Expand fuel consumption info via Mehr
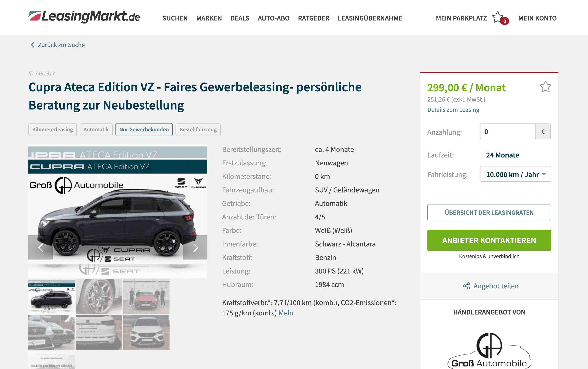Image resolution: width=588 pixels, height=369 pixels. click(x=286, y=313)
